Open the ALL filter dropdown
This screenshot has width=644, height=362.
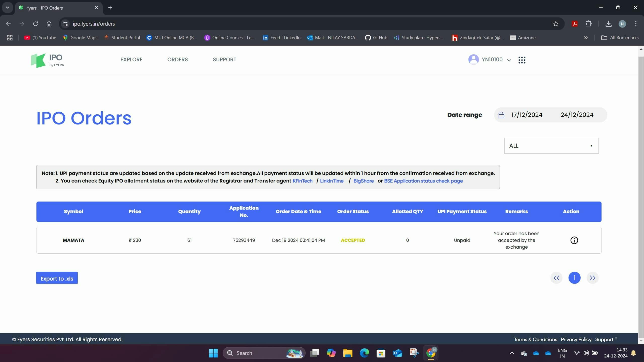551,146
